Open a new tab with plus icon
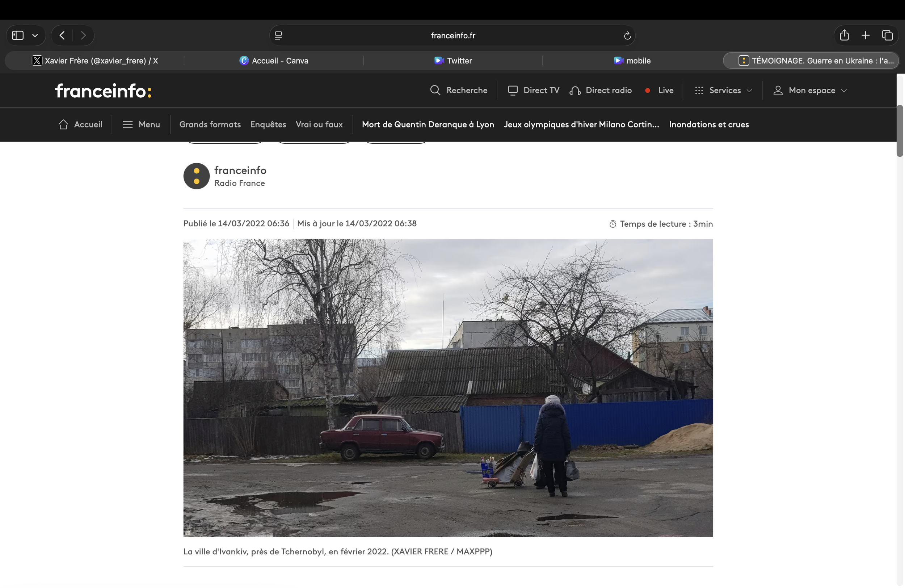This screenshot has width=905, height=588. 866,35
